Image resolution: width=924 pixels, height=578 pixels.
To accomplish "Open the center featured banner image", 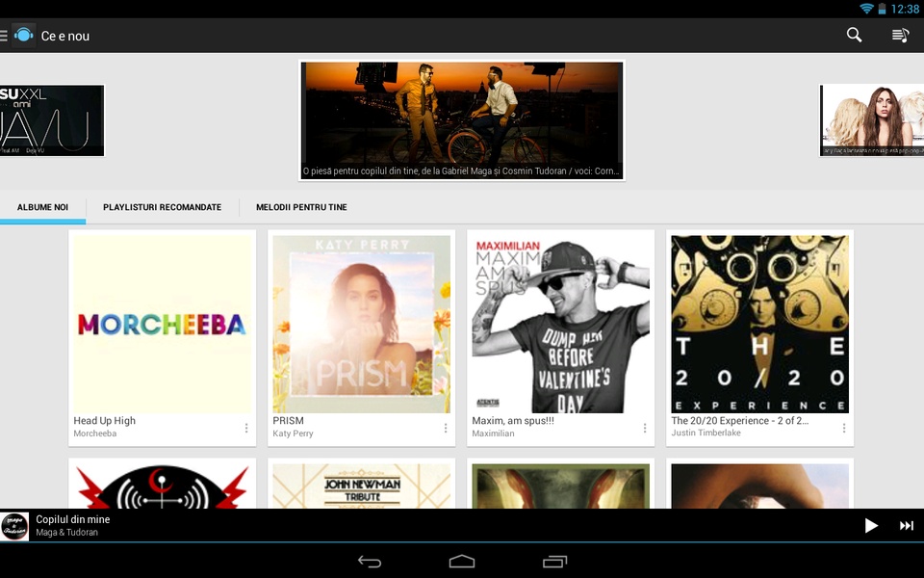I will point(461,120).
